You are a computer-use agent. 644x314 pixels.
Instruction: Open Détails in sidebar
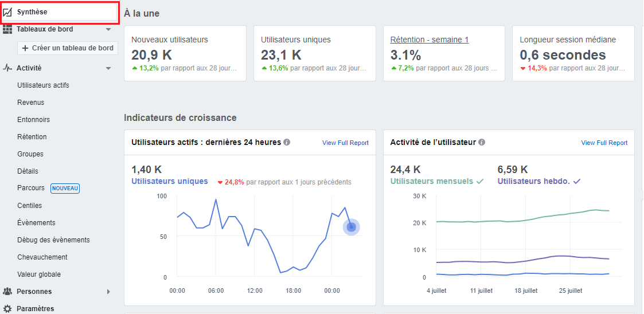click(28, 171)
